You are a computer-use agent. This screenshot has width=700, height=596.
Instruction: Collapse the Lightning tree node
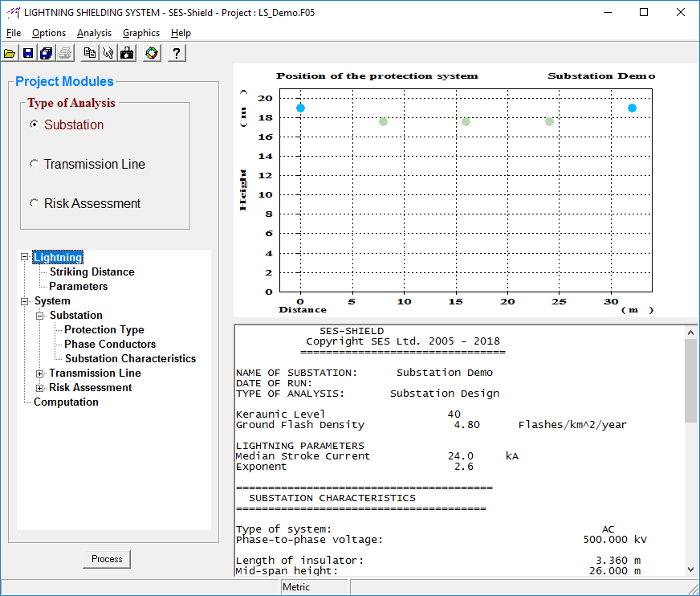[25, 257]
